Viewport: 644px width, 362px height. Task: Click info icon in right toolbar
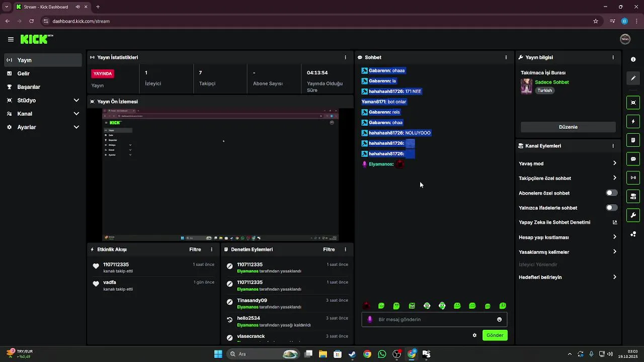[633, 59]
